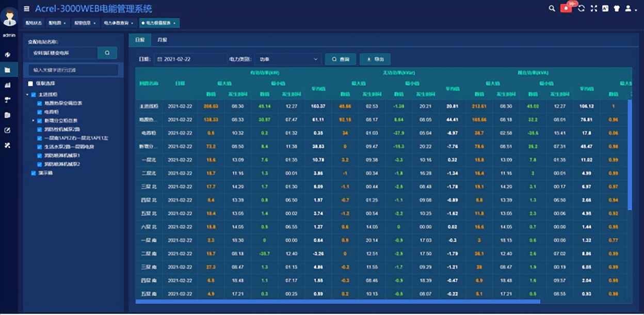644x315 pixels.
Task: Switch to the 月报 tab
Action: pos(162,40)
